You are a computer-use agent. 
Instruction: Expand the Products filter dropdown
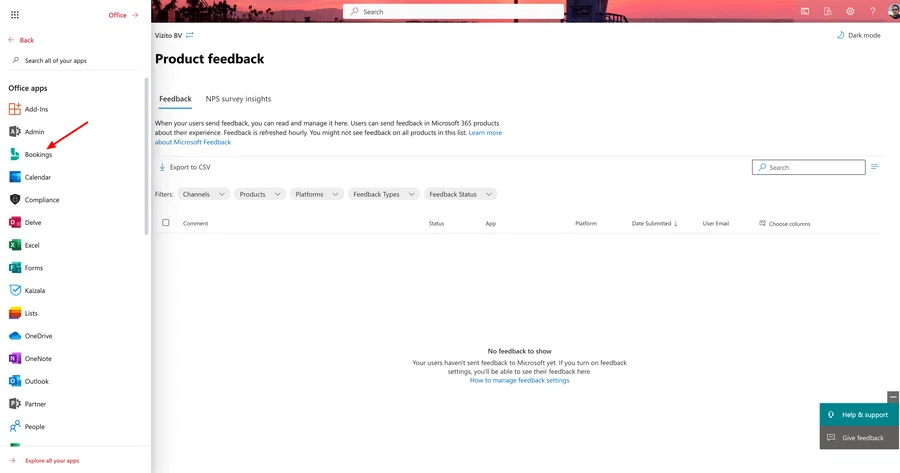pos(260,194)
